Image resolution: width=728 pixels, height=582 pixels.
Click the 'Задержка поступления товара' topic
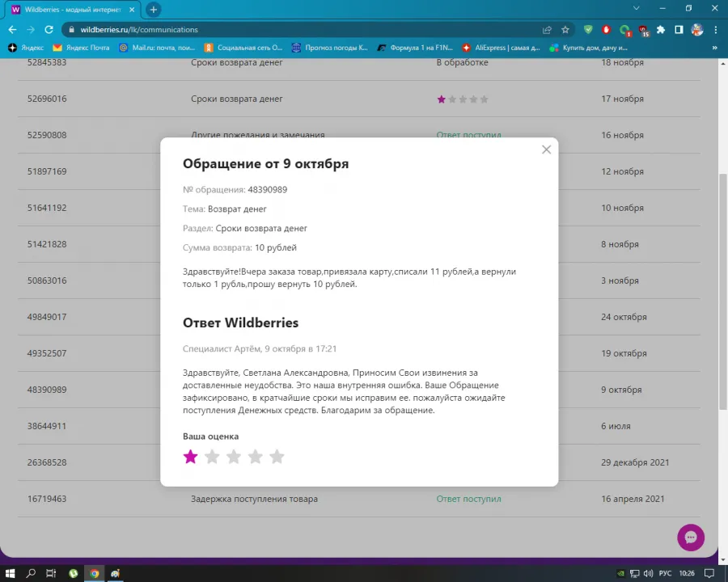pyautogui.click(x=255, y=499)
